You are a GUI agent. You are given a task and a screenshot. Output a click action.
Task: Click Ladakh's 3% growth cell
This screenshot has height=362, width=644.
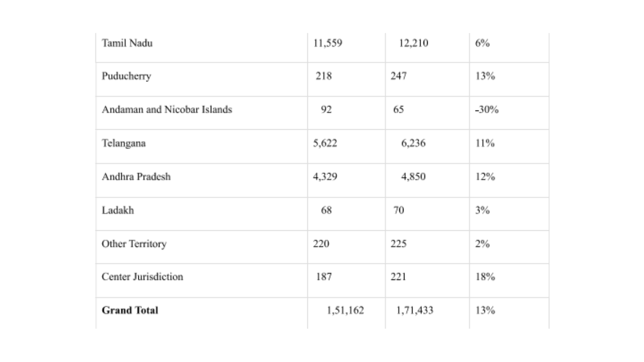point(482,210)
